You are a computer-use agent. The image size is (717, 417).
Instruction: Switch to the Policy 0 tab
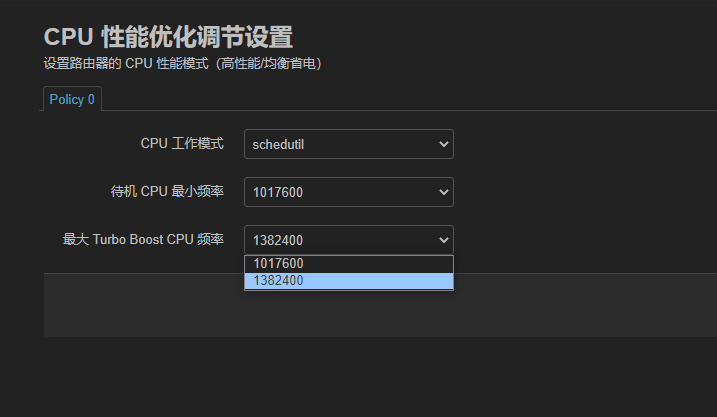point(72,99)
